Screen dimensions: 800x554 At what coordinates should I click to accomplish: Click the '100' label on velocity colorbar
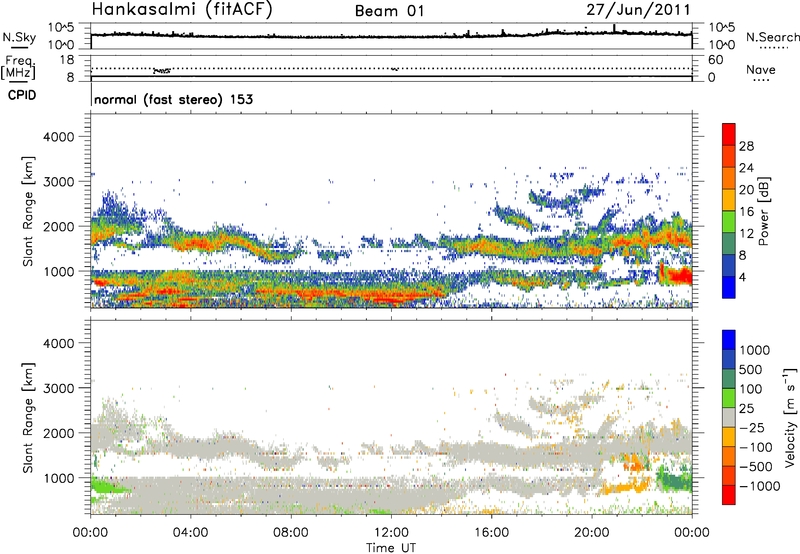tap(751, 389)
